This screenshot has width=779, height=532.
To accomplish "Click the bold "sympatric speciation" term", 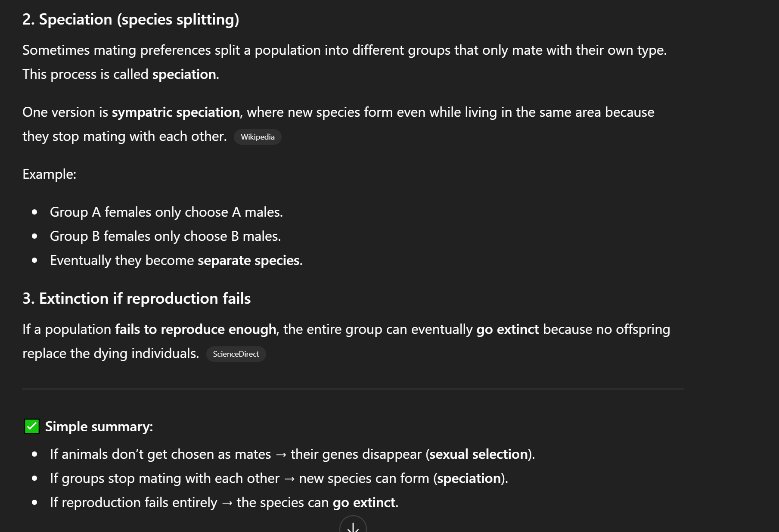I will pos(176,112).
